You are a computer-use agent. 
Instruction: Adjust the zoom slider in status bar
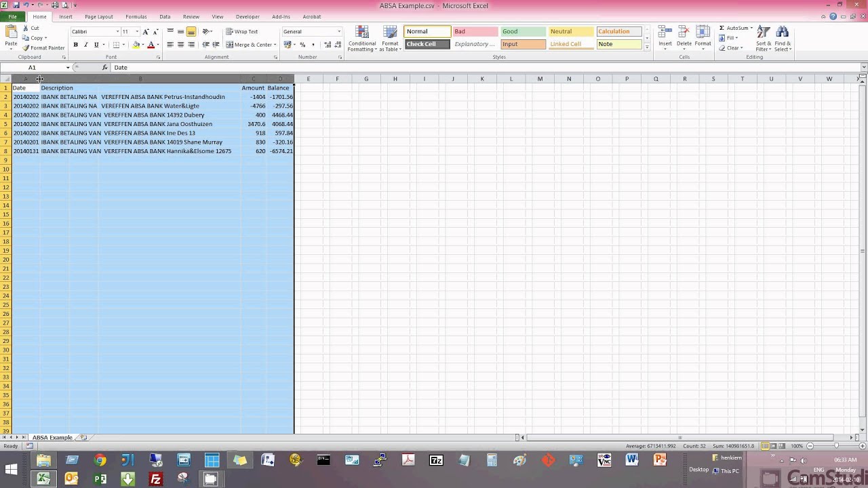[x=835, y=446]
